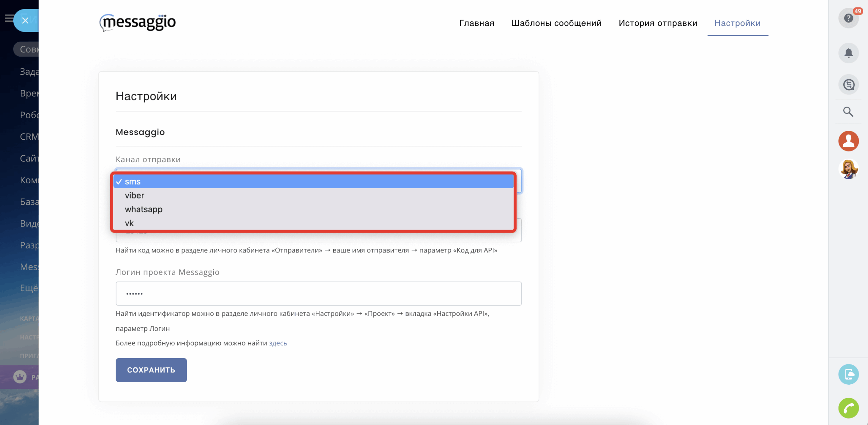
Task: Click the help question mark icon
Action: click(x=848, y=18)
